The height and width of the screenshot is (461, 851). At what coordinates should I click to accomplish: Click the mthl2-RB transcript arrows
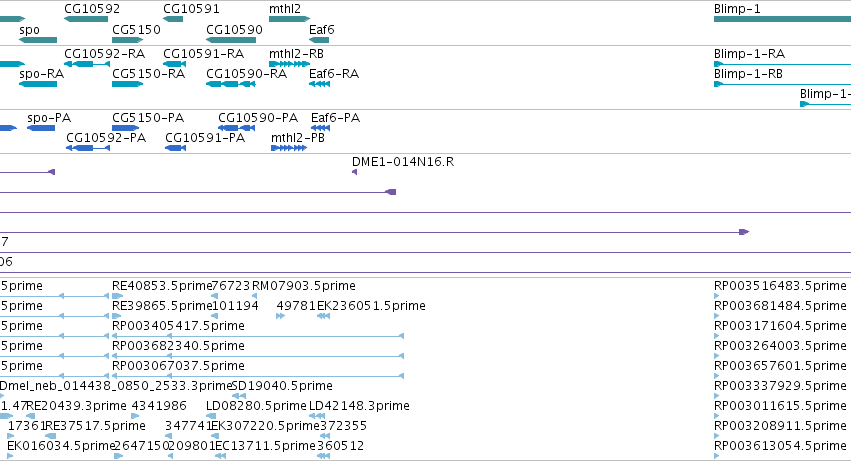point(289,64)
